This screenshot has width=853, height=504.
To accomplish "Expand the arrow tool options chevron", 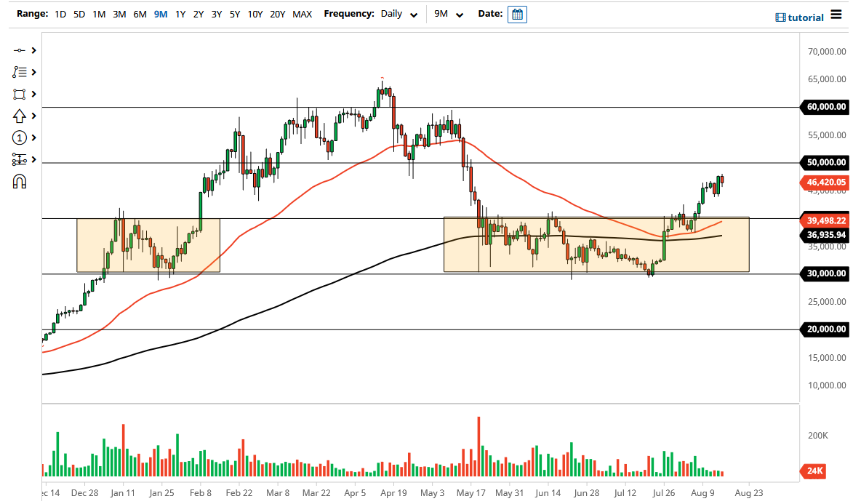I will [x=33, y=116].
